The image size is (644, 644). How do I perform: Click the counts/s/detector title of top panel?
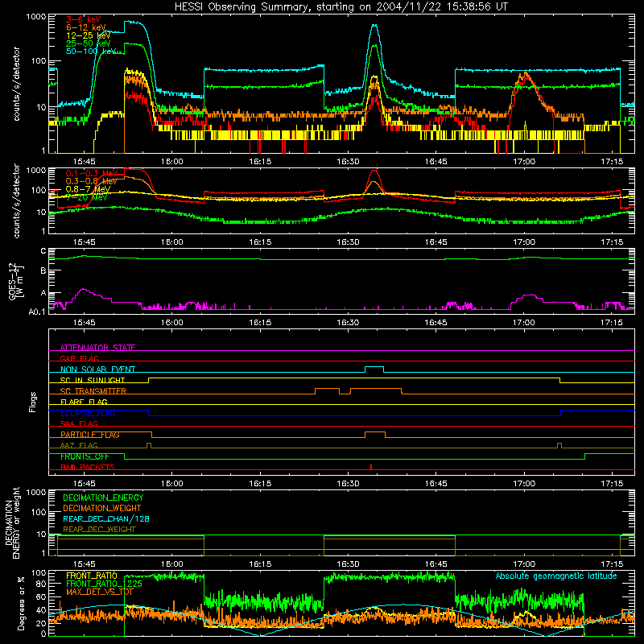point(16,84)
